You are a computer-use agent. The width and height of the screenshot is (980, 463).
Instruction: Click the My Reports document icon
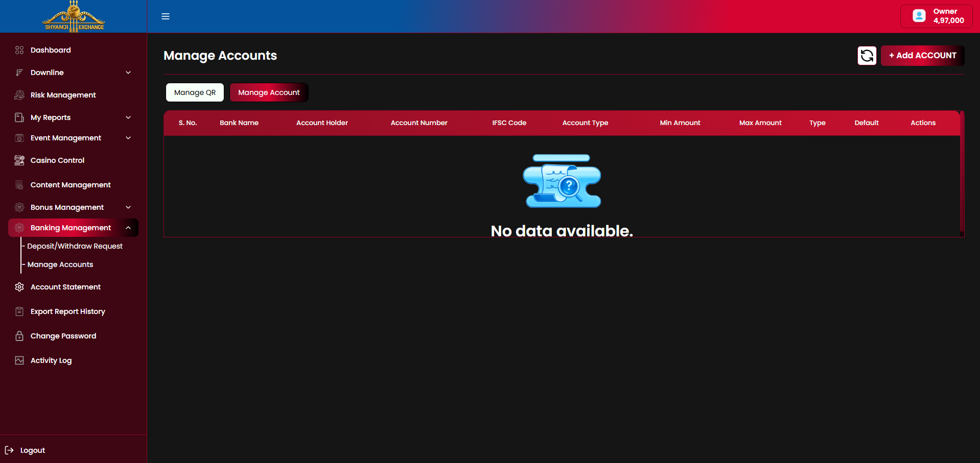19,117
